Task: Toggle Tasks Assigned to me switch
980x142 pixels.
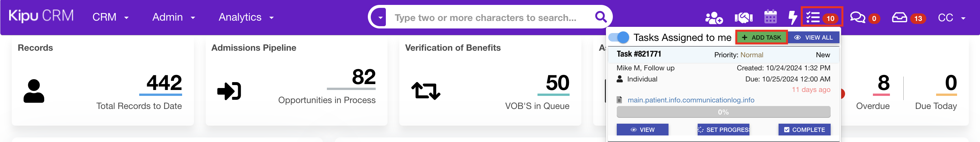Action: click(x=619, y=37)
